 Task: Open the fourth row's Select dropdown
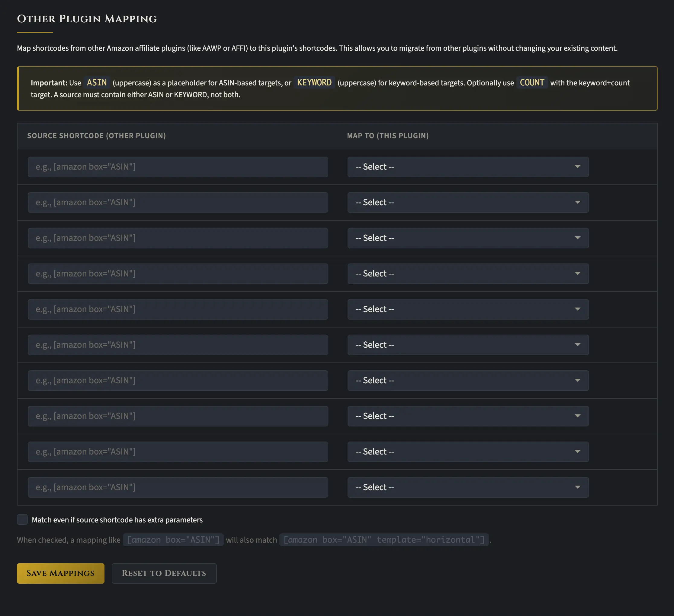pos(468,273)
